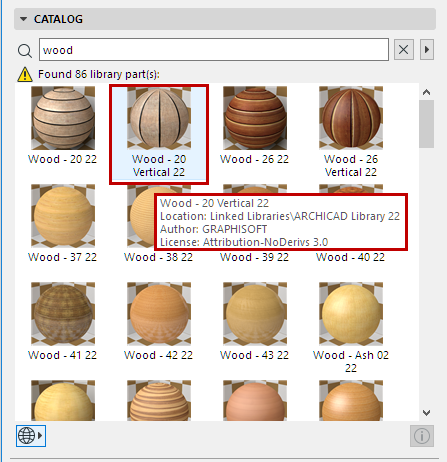Click the search magnifier icon

[x=25, y=51]
